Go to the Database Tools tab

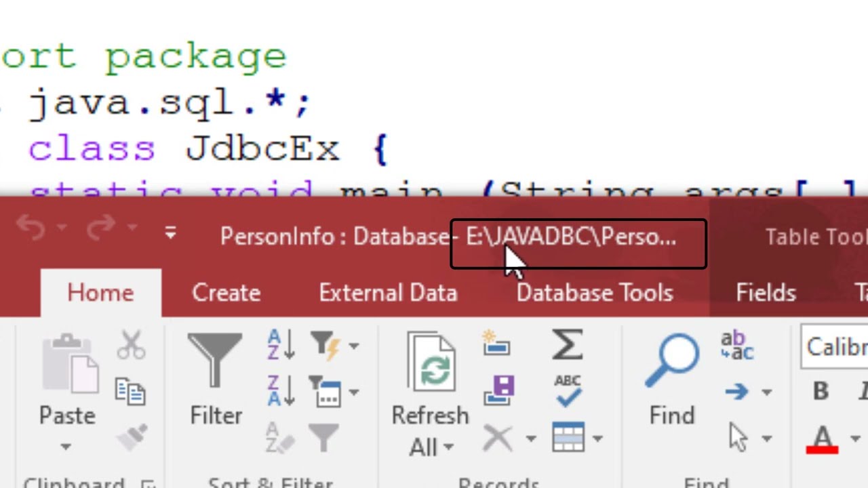click(x=595, y=293)
